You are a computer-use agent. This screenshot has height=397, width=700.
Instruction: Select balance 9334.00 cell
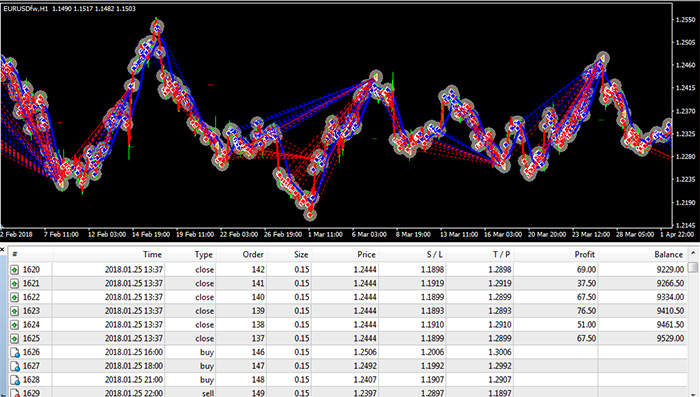click(670, 297)
